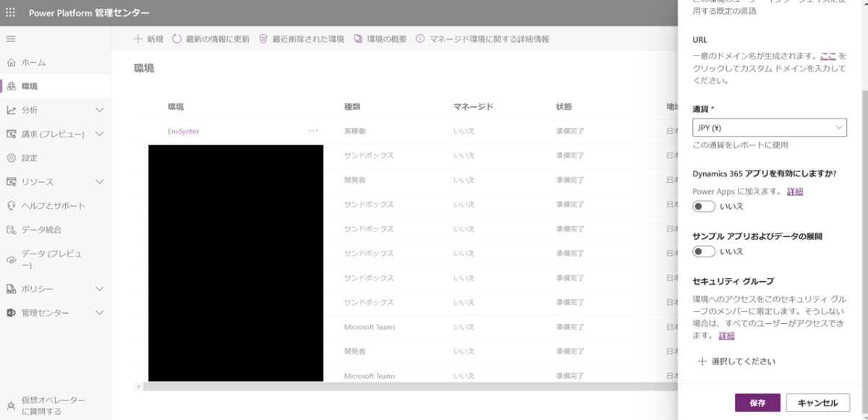Click the 仮想オペレーター bot icon

point(11,406)
